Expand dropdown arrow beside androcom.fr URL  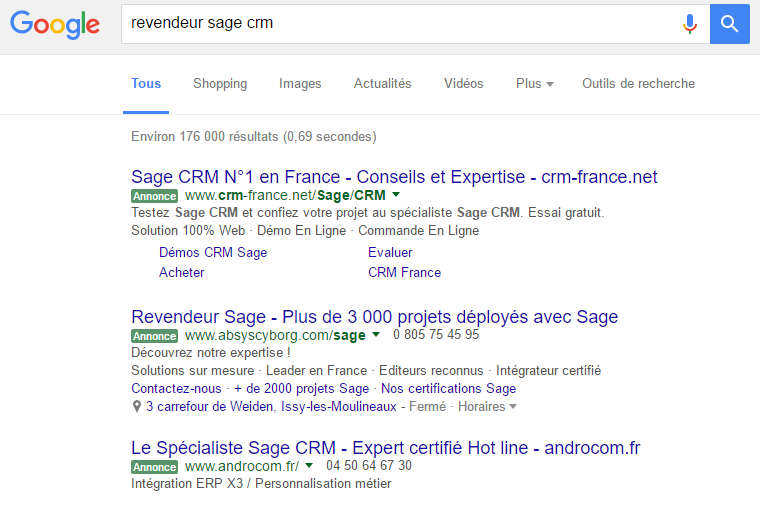point(309,466)
